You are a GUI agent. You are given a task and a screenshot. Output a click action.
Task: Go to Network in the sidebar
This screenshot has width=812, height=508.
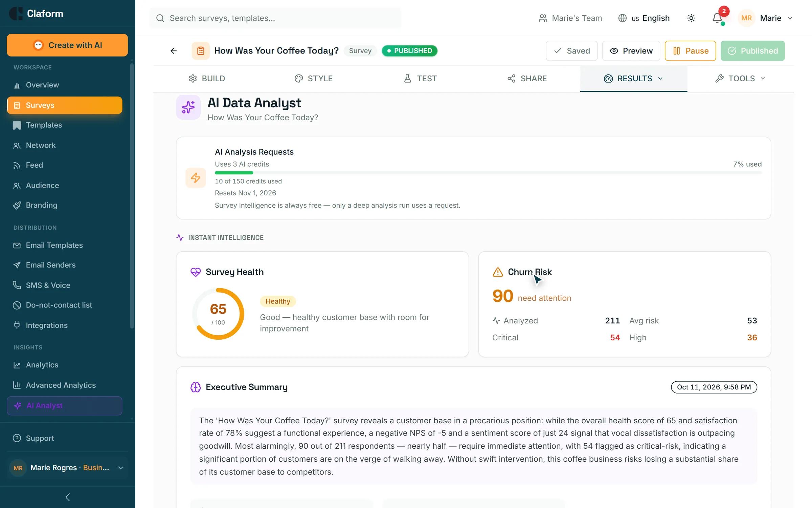[x=64, y=145]
